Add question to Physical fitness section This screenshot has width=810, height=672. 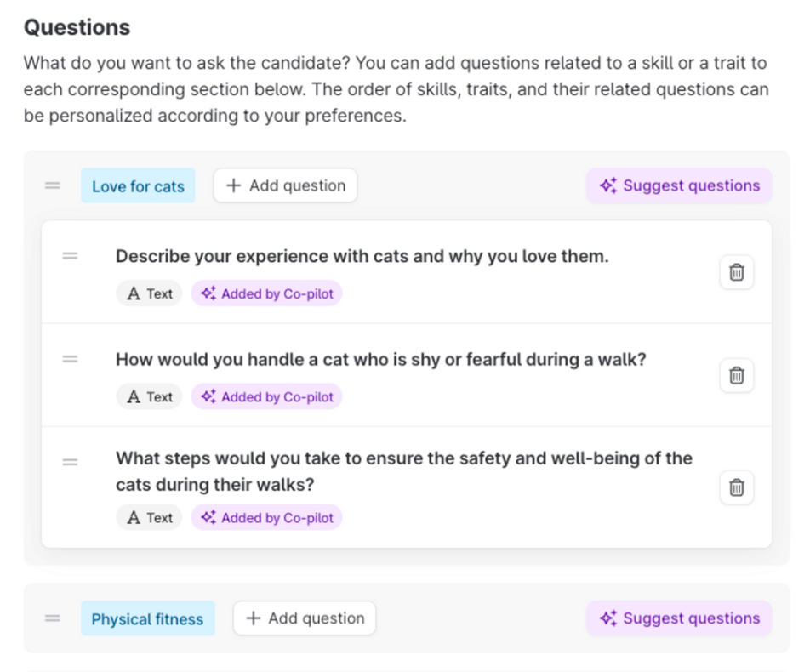click(x=304, y=618)
